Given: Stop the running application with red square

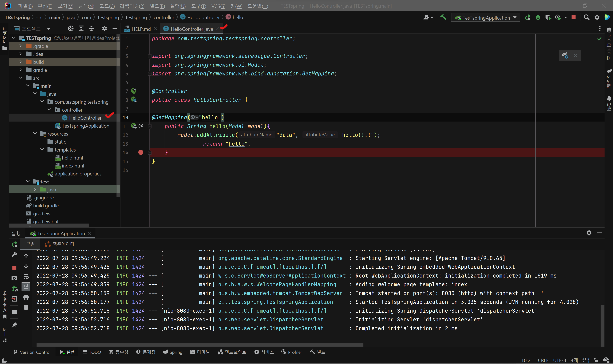Looking at the screenshot, I should [574, 17].
